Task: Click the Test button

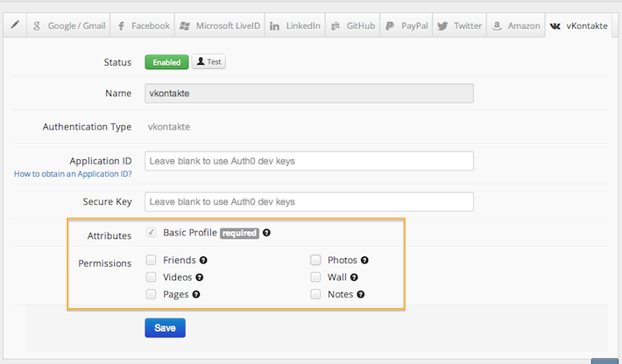Action: (x=209, y=62)
